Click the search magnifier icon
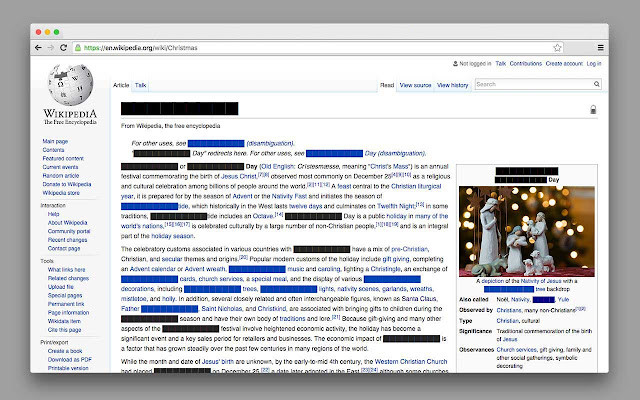 pos(597,84)
